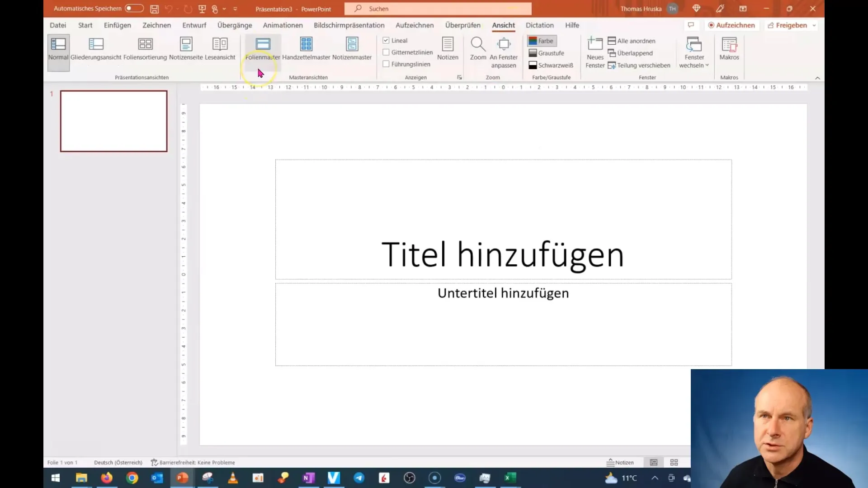Open the Überprüfen menu tab
This screenshot has height=488, width=868.
pyautogui.click(x=462, y=25)
